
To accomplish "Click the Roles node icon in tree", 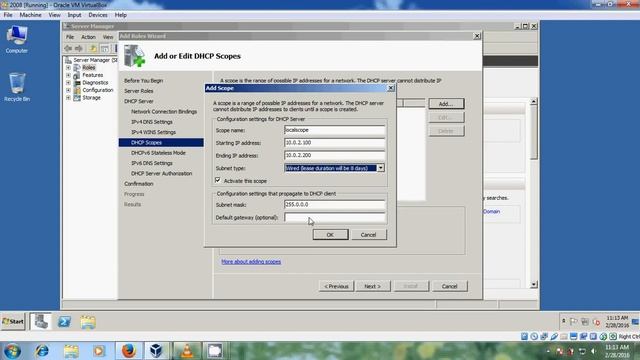I will tap(77, 68).
